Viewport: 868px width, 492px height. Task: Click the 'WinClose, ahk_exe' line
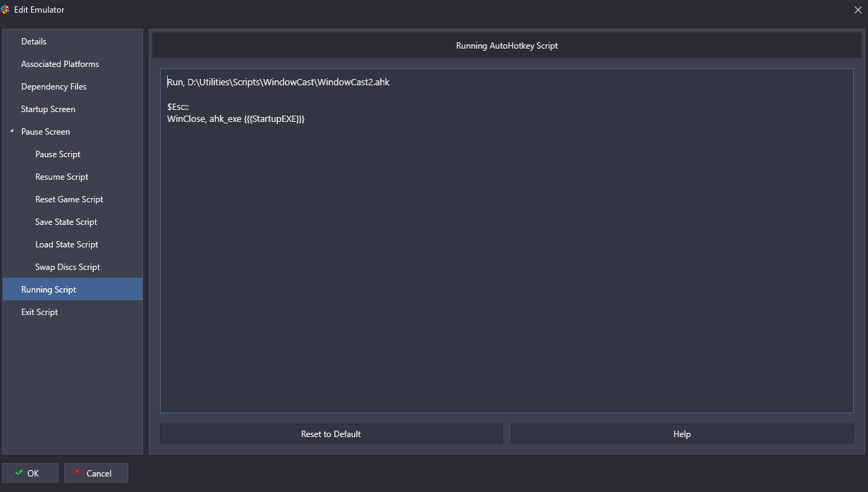pos(236,119)
